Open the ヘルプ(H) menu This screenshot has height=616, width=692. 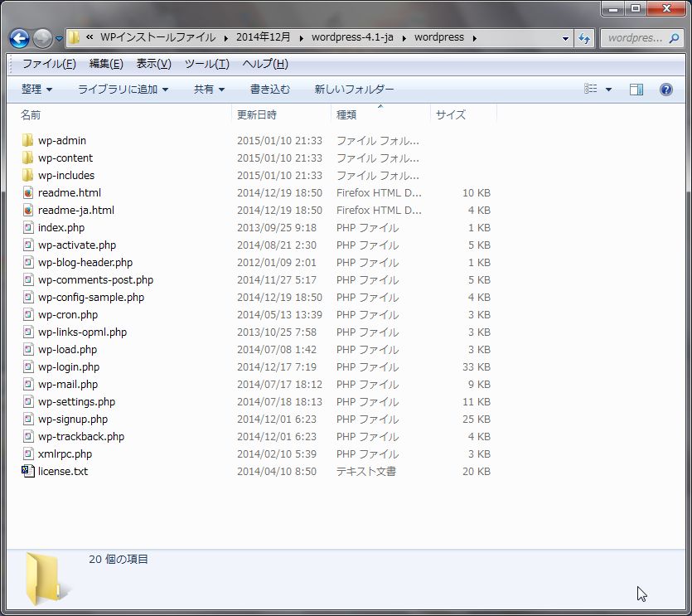[265, 64]
